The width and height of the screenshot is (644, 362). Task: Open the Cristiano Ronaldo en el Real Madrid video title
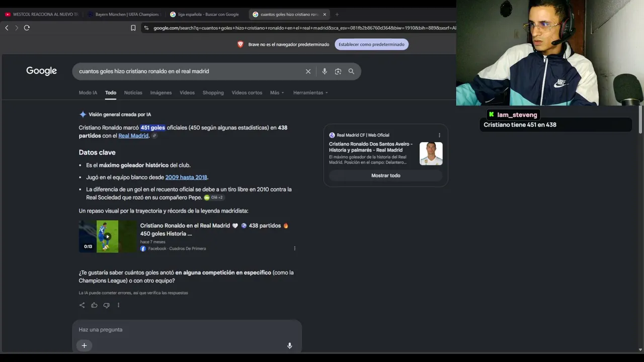coord(214,230)
